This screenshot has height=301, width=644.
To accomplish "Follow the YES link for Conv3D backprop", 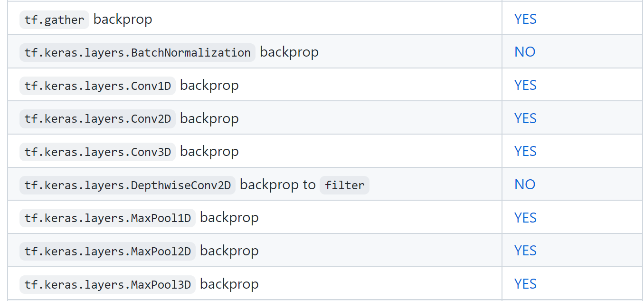I will click(x=525, y=151).
